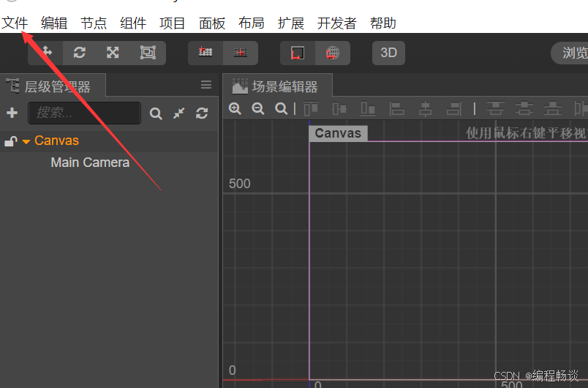Click the 浏览 preview button
Viewport: 588px width, 388px height.
[570, 53]
